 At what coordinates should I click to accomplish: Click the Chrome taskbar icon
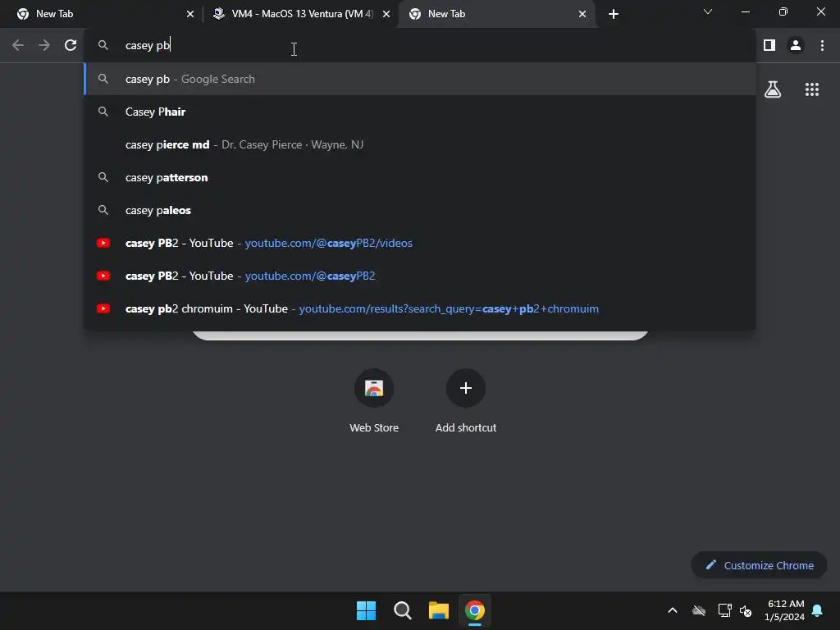(475, 610)
